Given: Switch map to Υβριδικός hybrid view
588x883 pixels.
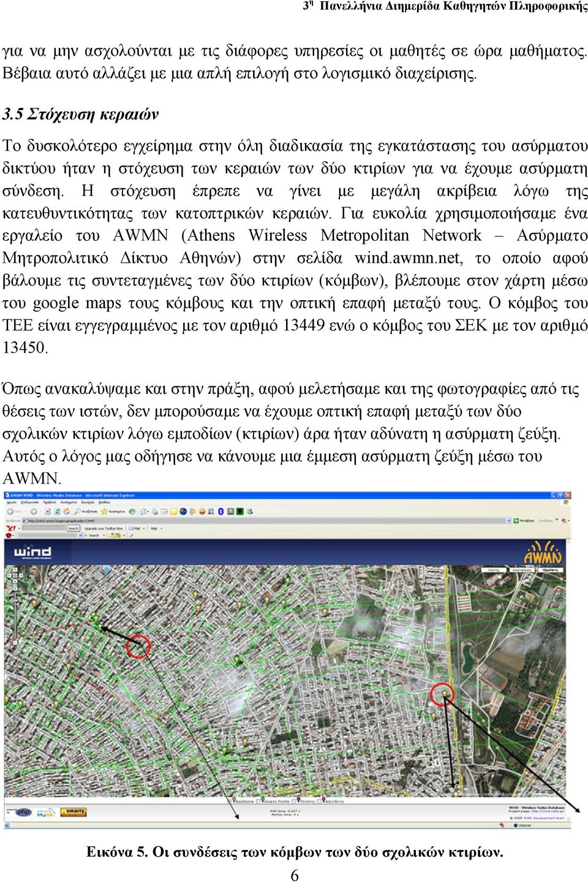Looking at the screenshot, I should click(x=551, y=570).
